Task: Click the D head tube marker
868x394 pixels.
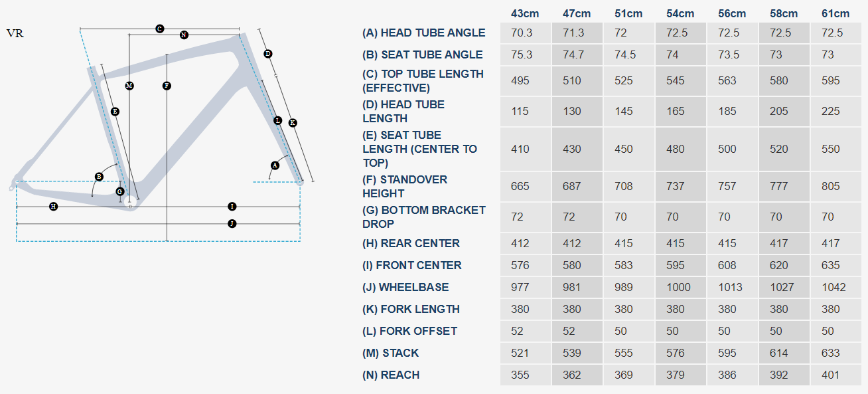Action: click(268, 53)
